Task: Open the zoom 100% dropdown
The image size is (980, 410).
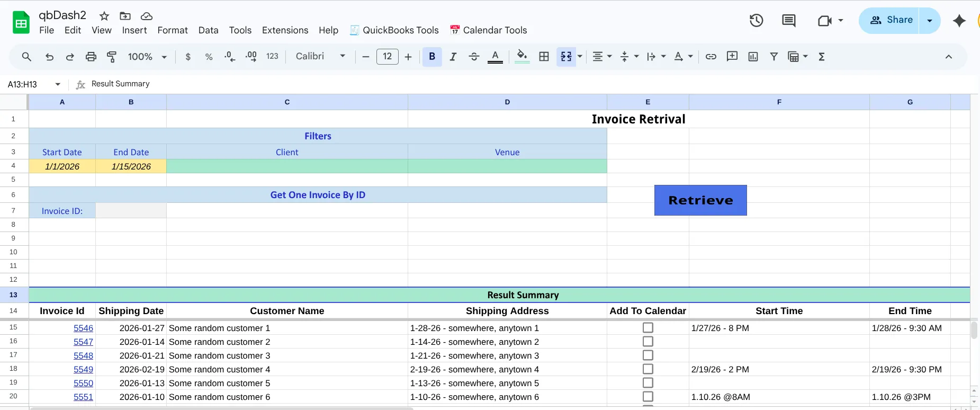Action: pyautogui.click(x=147, y=57)
